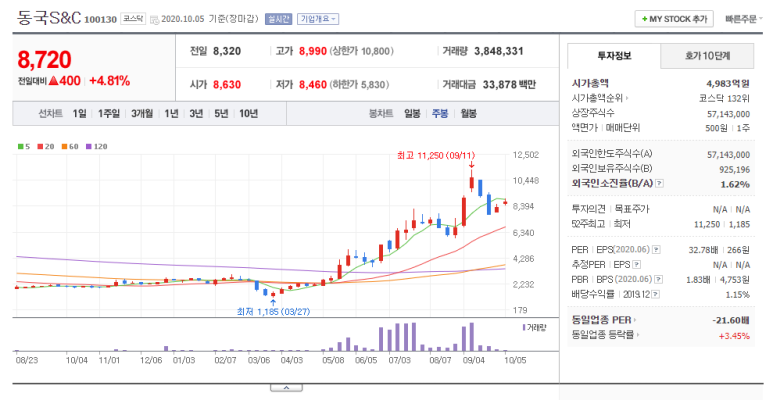Click the current price 8,720
Image resolution: width=773 pixels, height=400 pixels.
click(44, 60)
